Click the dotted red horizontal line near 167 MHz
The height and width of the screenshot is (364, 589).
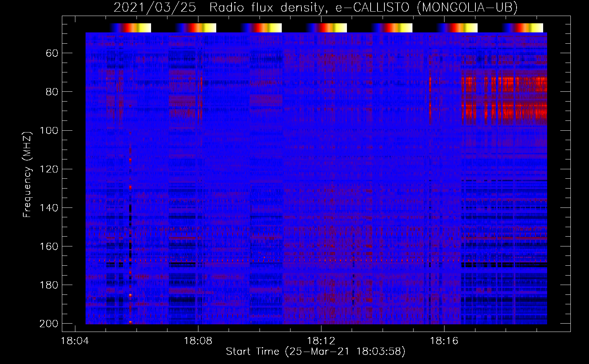pos(316,261)
